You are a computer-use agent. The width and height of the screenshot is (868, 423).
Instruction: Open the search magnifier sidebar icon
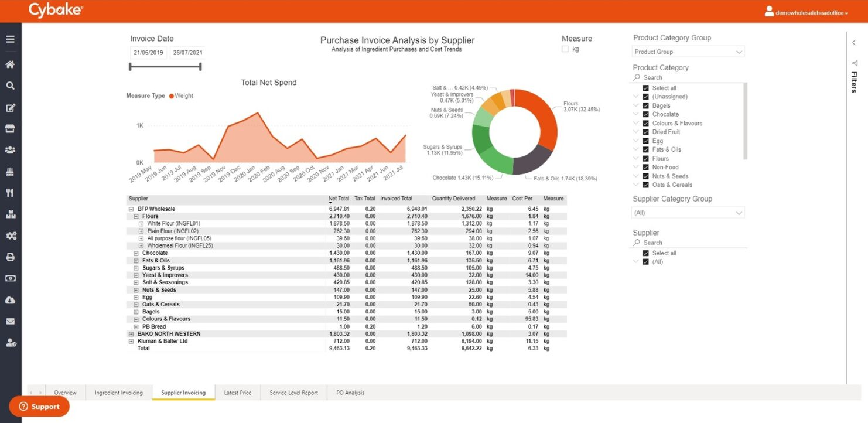click(10, 86)
